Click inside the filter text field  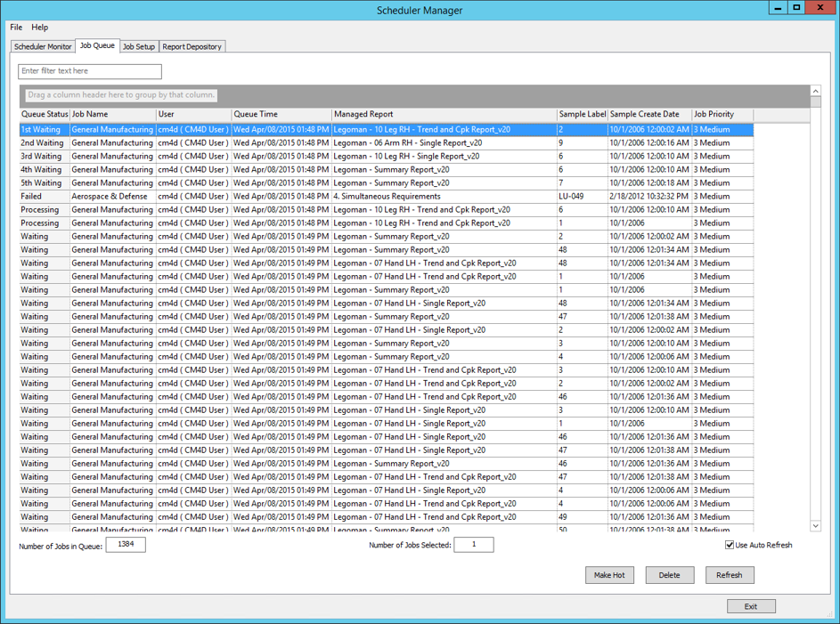click(x=89, y=71)
